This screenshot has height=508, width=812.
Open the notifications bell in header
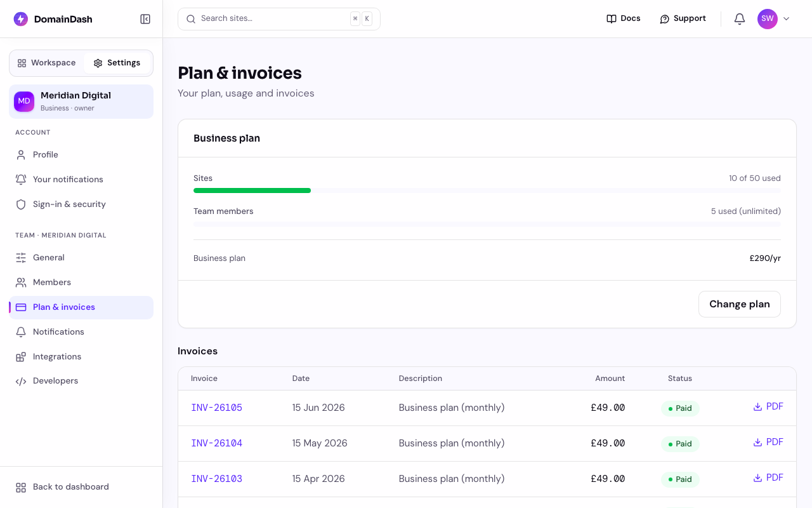740,19
